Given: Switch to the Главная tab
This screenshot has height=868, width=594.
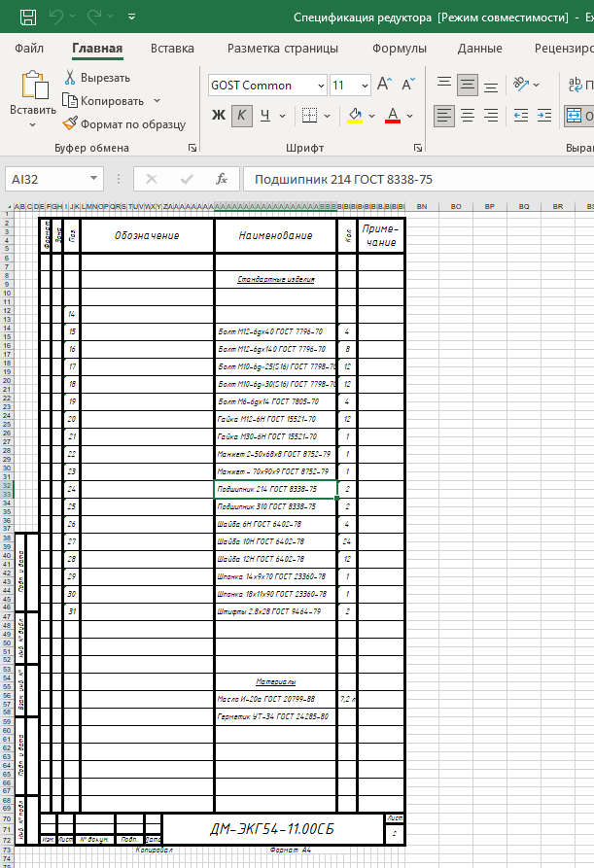Looking at the screenshot, I should (x=97, y=49).
